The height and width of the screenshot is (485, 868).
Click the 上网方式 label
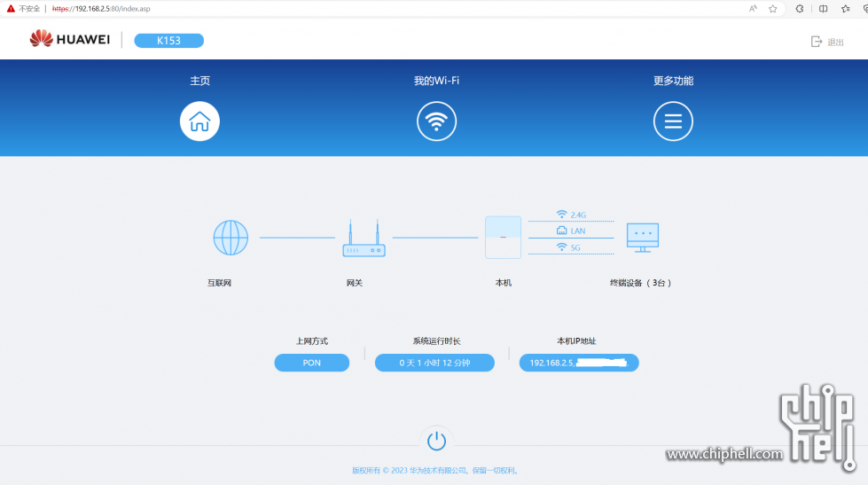coord(312,341)
